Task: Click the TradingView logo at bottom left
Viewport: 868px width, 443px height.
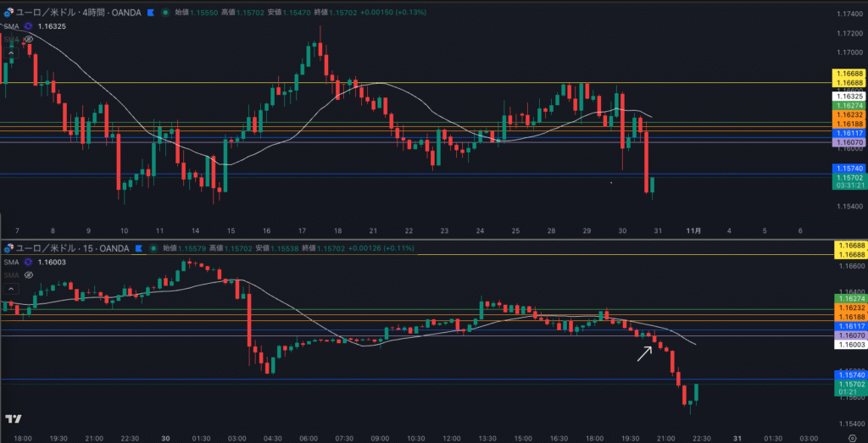Action: [x=13, y=419]
